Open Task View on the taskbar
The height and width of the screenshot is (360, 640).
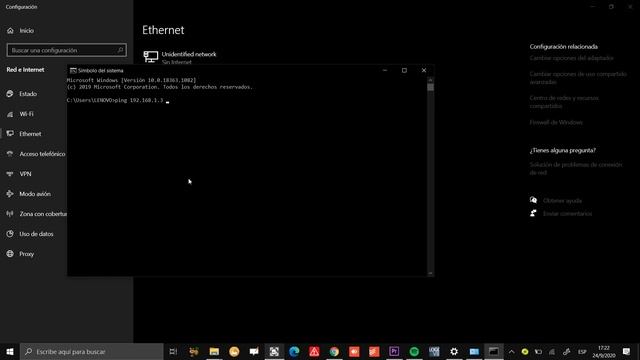click(173, 351)
